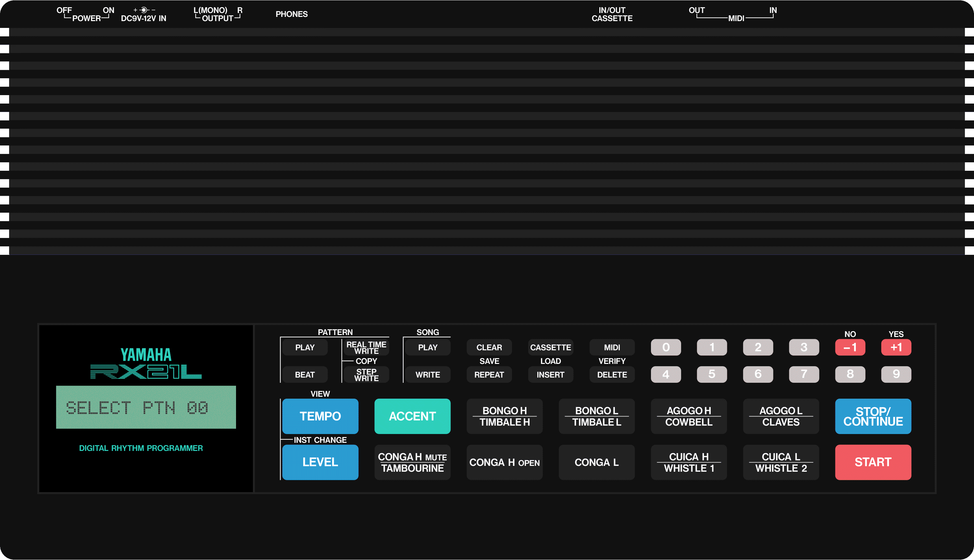Click the PATTERN section heading
Screen dimensions: 974x560
335,332
